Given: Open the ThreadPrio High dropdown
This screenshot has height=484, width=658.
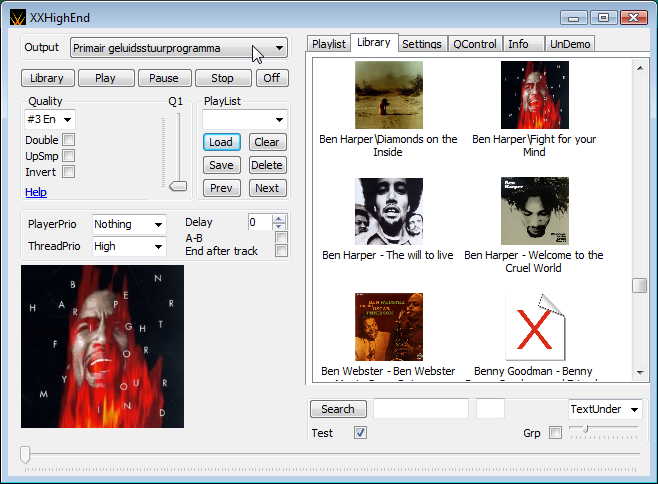Looking at the screenshot, I should 129,246.
